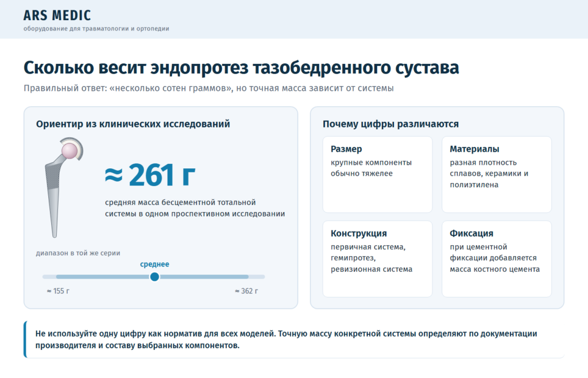Click text «при цементной фиксации добавляется»

(x=495, y=258)
